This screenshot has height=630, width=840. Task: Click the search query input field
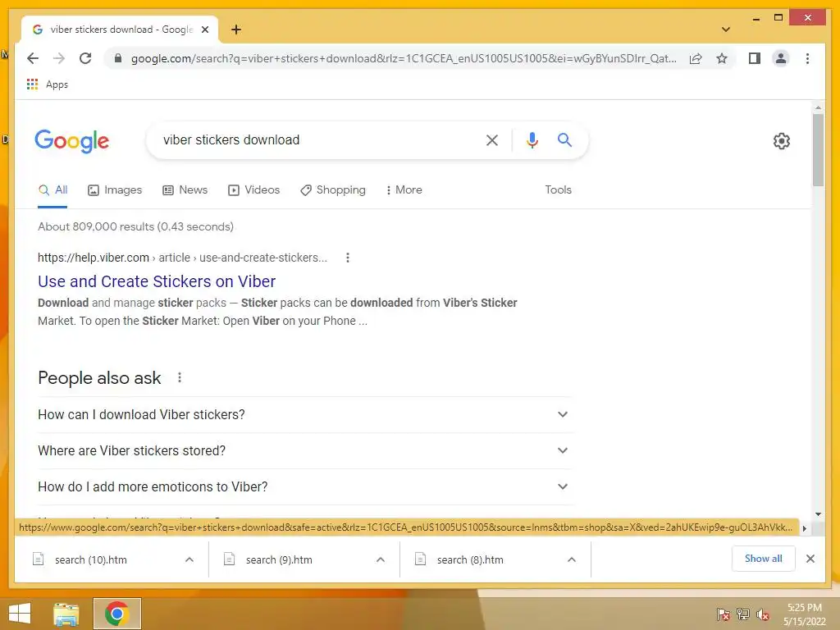[x=316, y=140]
